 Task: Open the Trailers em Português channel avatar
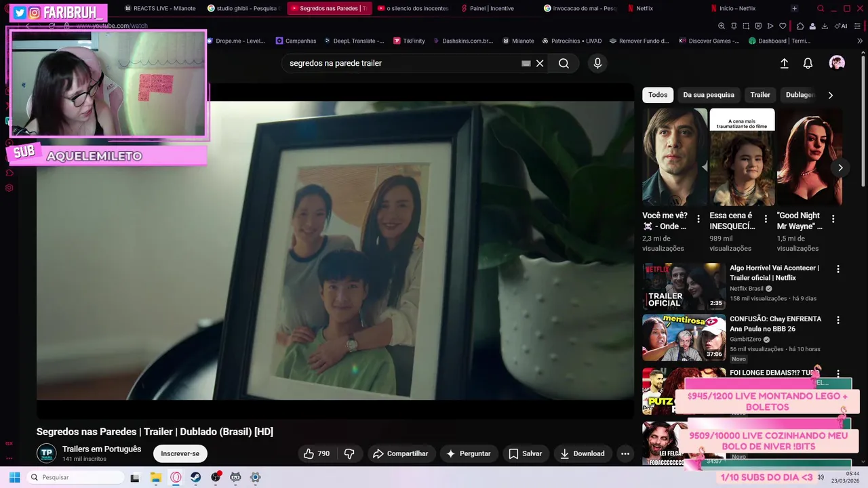coord(46,453)
